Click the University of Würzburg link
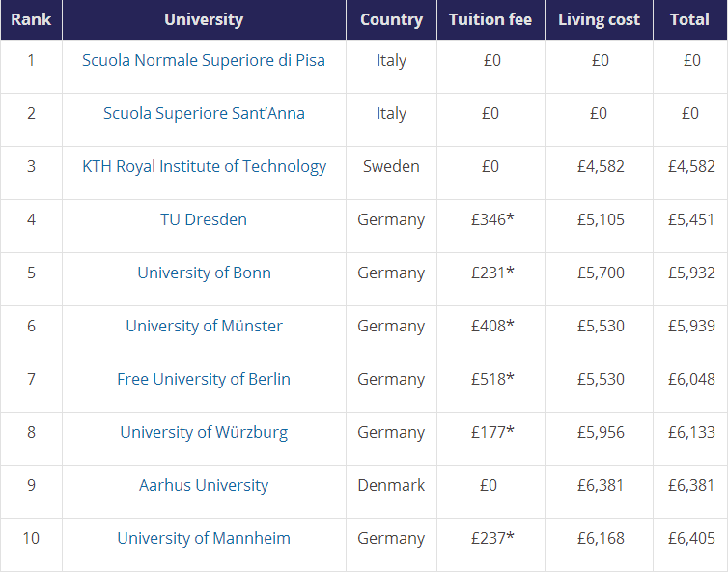The width and height of the screenshot is (728, 574). (204, 432)
